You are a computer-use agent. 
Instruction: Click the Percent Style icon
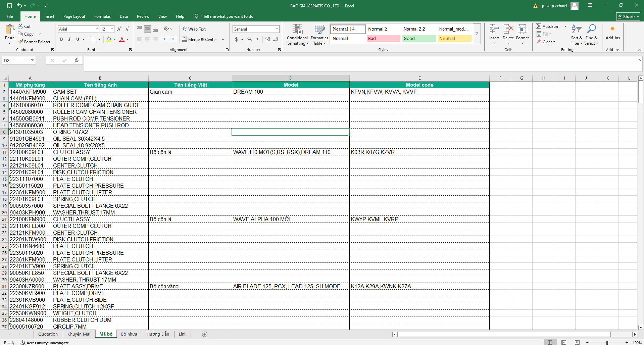click(249, 39)
